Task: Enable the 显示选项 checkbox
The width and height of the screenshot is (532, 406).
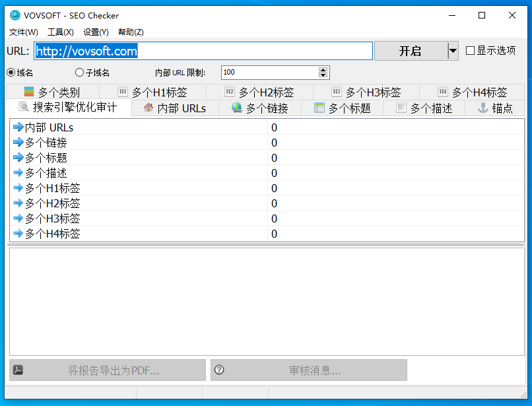Action: (471, 51)
